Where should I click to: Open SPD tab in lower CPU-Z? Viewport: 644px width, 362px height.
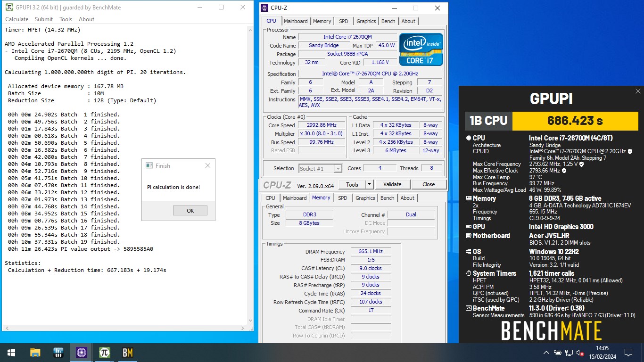pyautogui.click(x=343, y=198)
